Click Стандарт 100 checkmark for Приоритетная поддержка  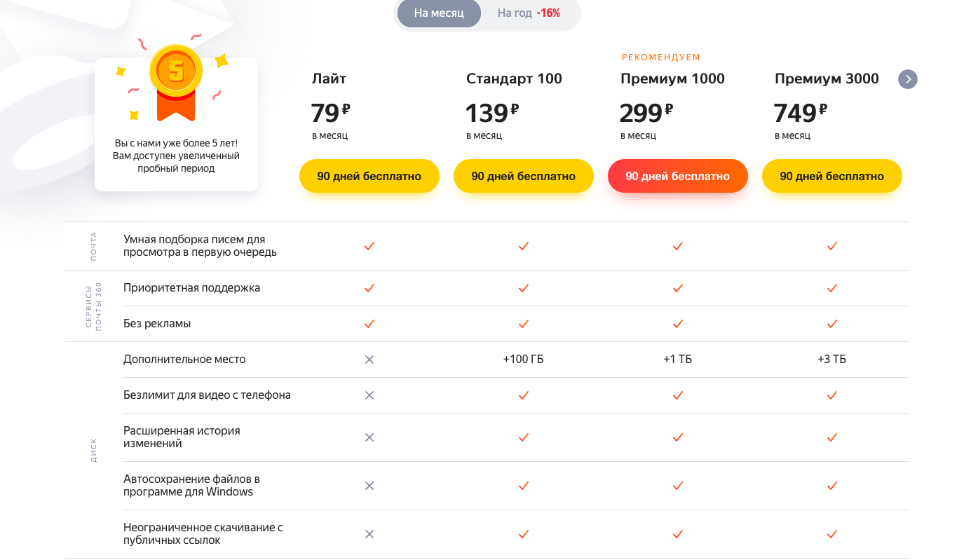pos(523,288)
